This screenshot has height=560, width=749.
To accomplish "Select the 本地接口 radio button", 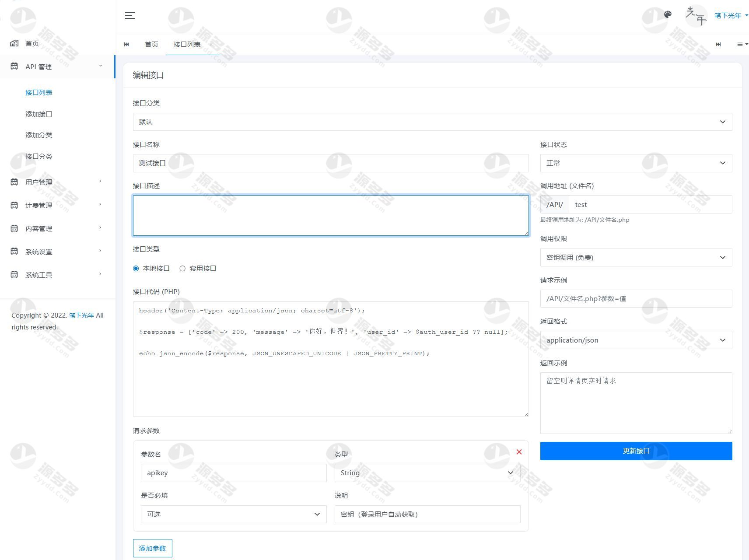I will (136, 269).
